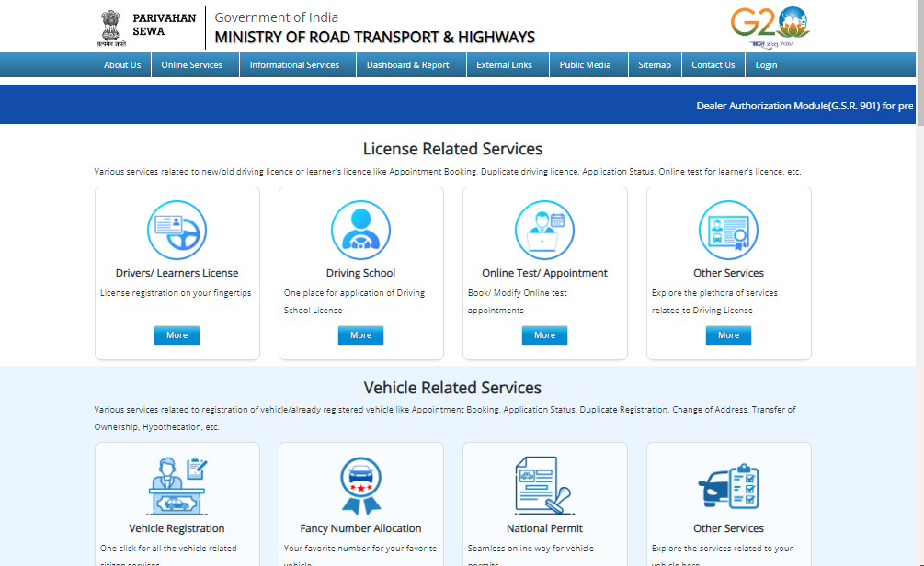Open the Contact Us menu item
924x566 pixels.
point(713,65)
